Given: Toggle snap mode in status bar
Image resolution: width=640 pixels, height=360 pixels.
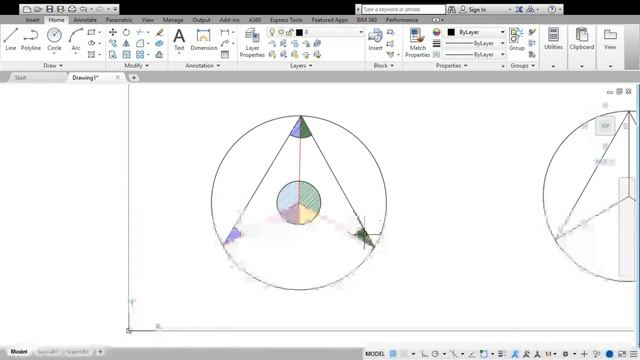Looking at the screenshot, I should pos(404,353).
